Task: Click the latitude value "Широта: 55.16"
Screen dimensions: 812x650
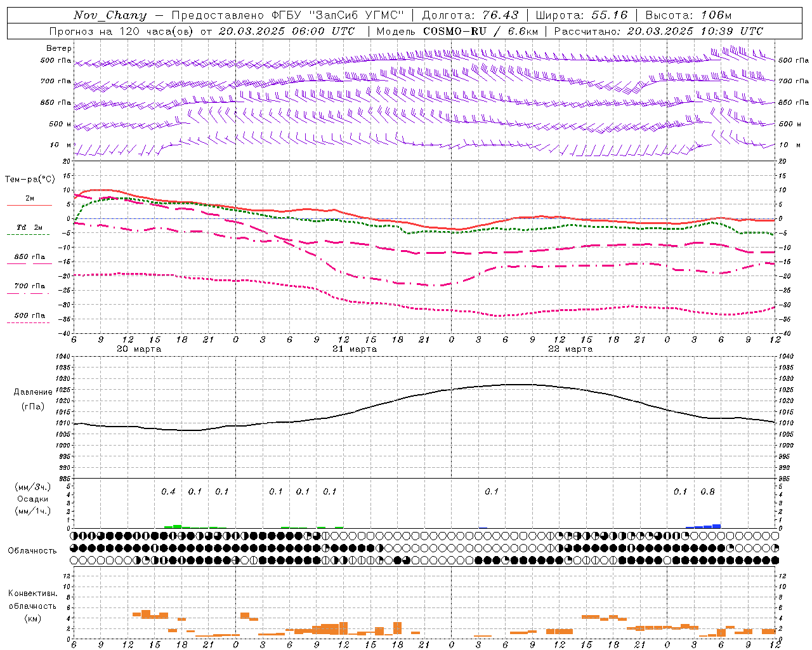Action: click(582, 15)
